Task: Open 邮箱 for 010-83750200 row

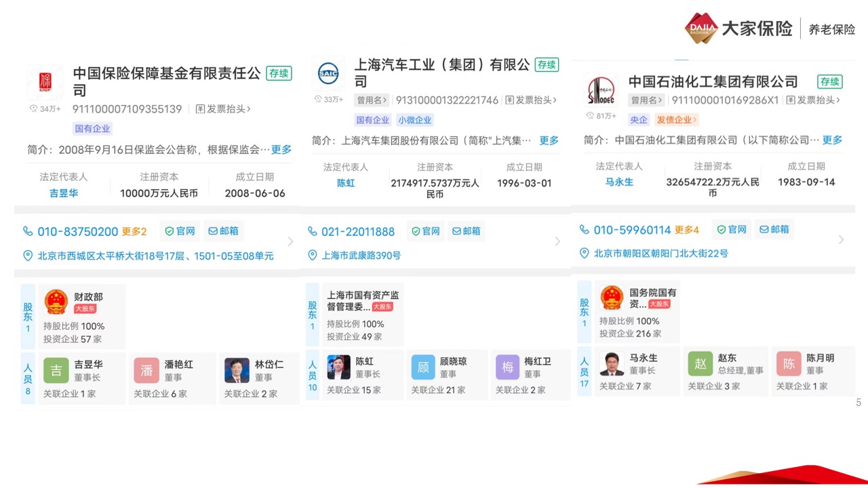Action: pyautogui.click(x=223, y=231)
